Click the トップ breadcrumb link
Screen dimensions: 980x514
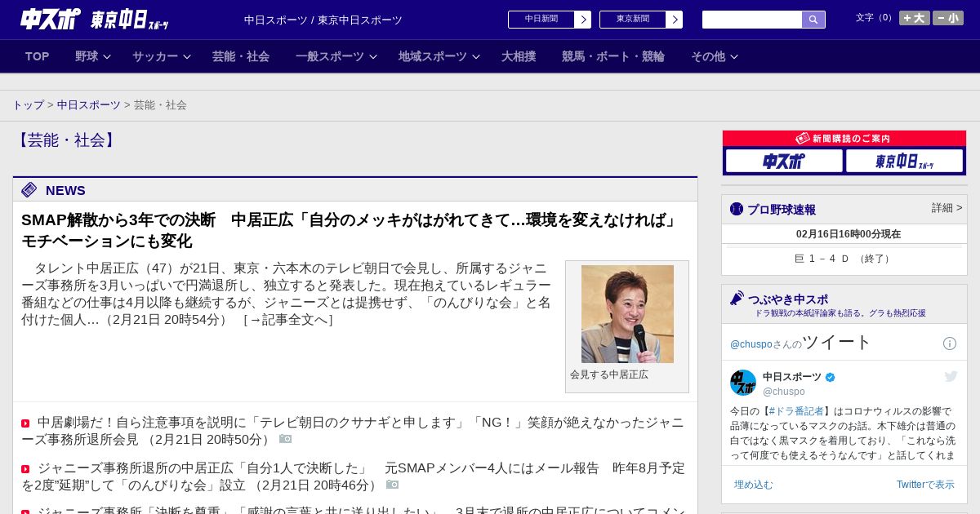29,105
